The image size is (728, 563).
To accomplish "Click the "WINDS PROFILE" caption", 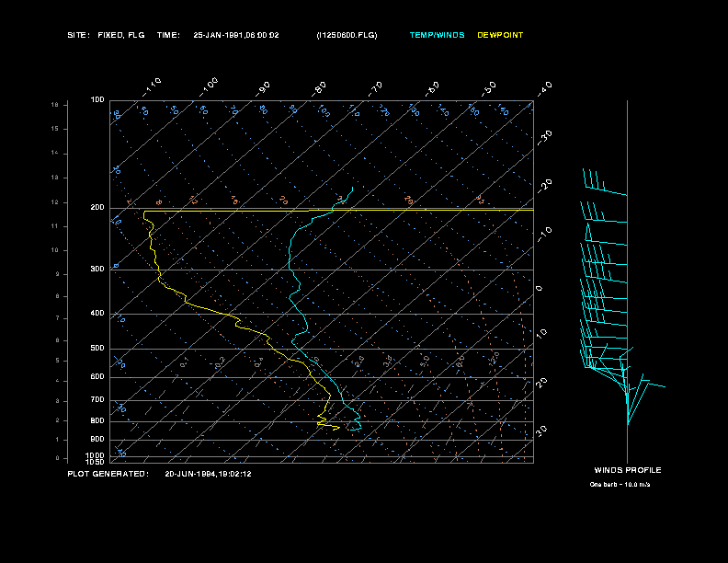I will 628,470.
